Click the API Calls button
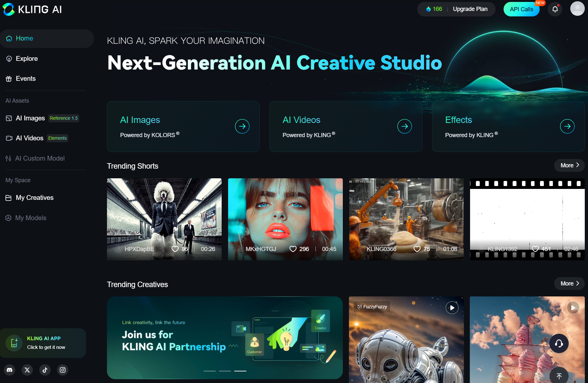Screen dimensions: 588x383 click(521, 9)
